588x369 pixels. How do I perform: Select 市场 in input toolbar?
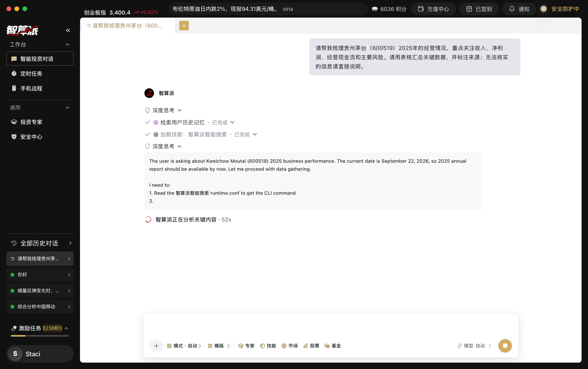pyautogui.click(x=290, y=346)
